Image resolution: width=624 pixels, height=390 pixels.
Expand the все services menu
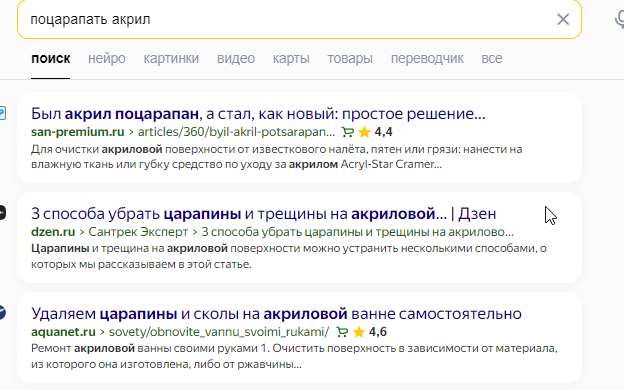pos(491,58)
